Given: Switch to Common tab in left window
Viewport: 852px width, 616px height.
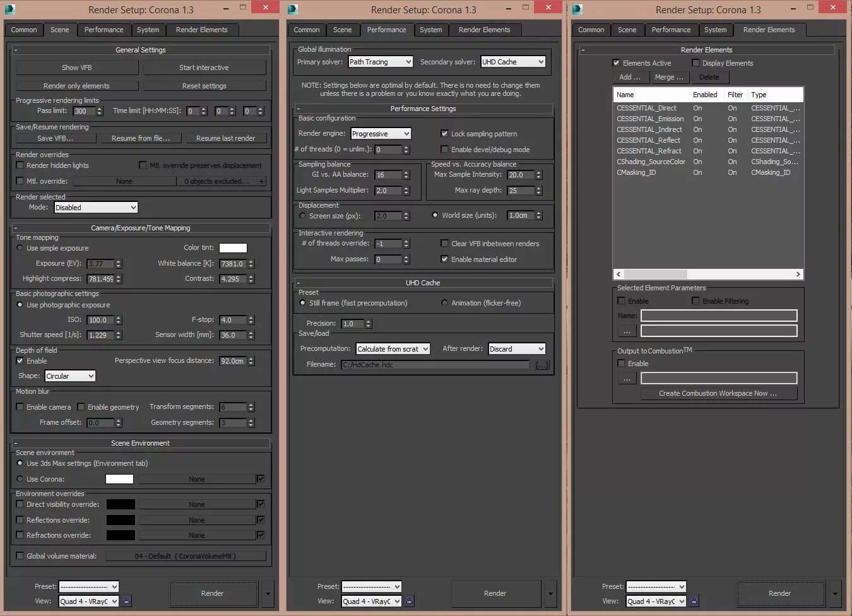Looking at the screenshot, I should click(24, 30).
